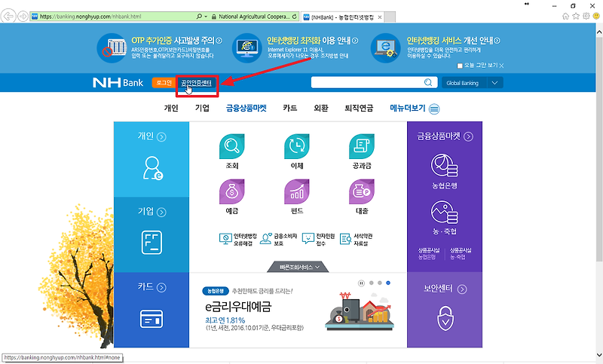The width and height of the screenshot is (603, 364).
Task: Click the 개인 person icon in left panel
Action: pos(152,168)
